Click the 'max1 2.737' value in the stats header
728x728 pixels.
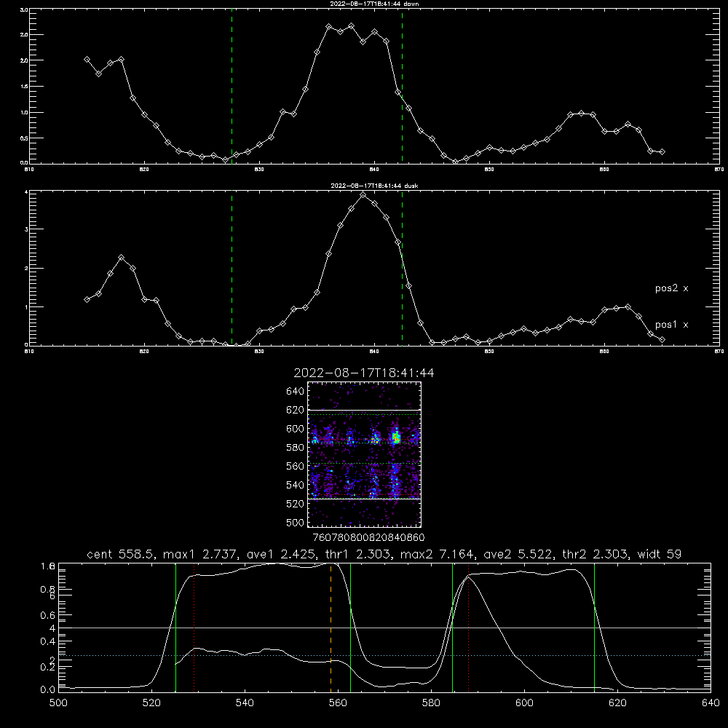[x=199, y=554]
